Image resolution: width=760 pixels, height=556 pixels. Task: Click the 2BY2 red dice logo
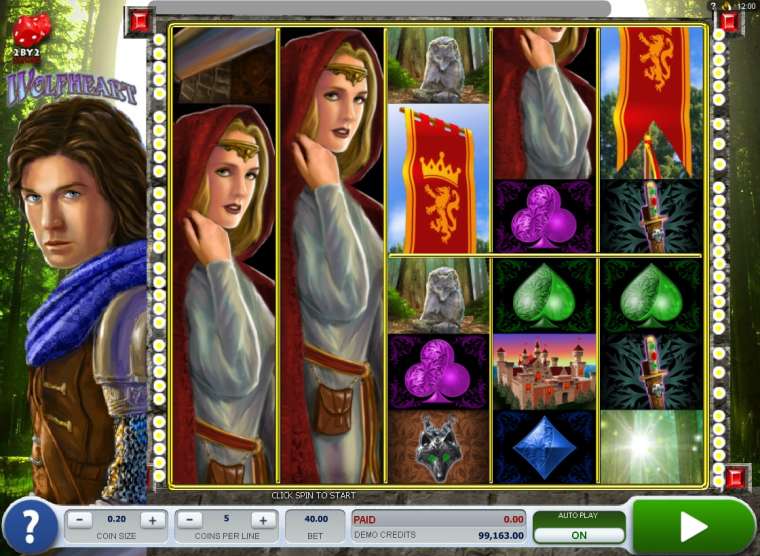click(x=31, y=38)
